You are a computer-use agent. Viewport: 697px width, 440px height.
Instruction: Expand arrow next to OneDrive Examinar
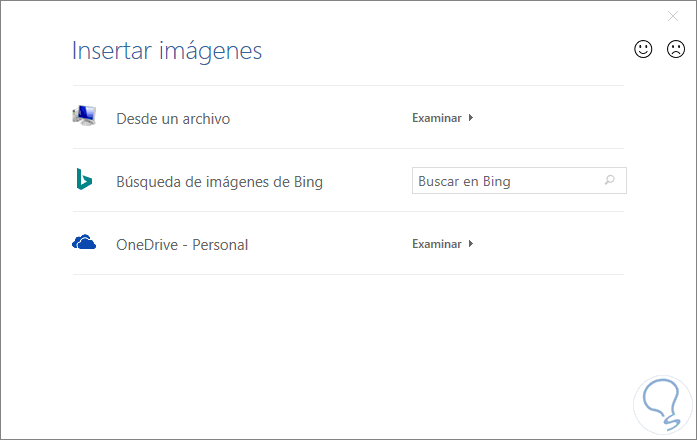[471, 244]
